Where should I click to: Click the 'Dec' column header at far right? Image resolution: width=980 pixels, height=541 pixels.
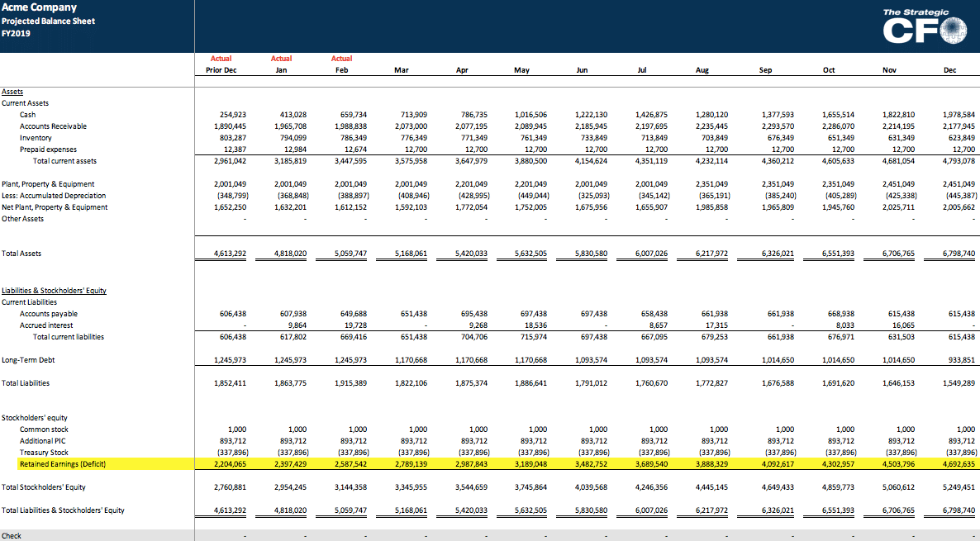[x=949, y=70]
